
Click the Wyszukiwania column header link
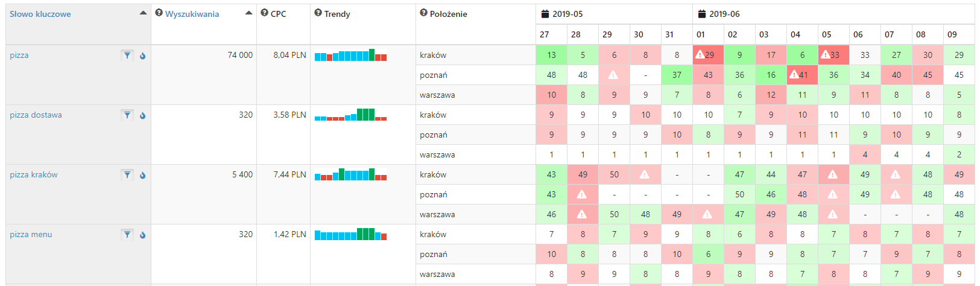click(x=192, y=14)
